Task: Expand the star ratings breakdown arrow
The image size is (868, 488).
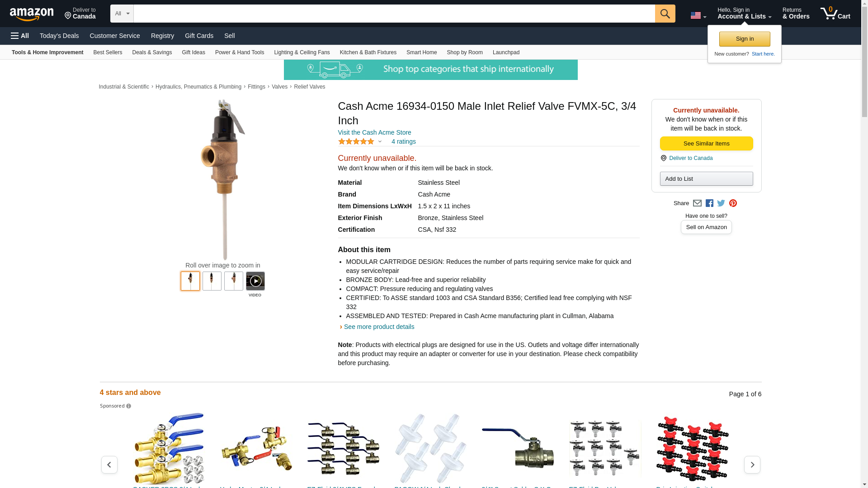Action: tap(380, 142)
